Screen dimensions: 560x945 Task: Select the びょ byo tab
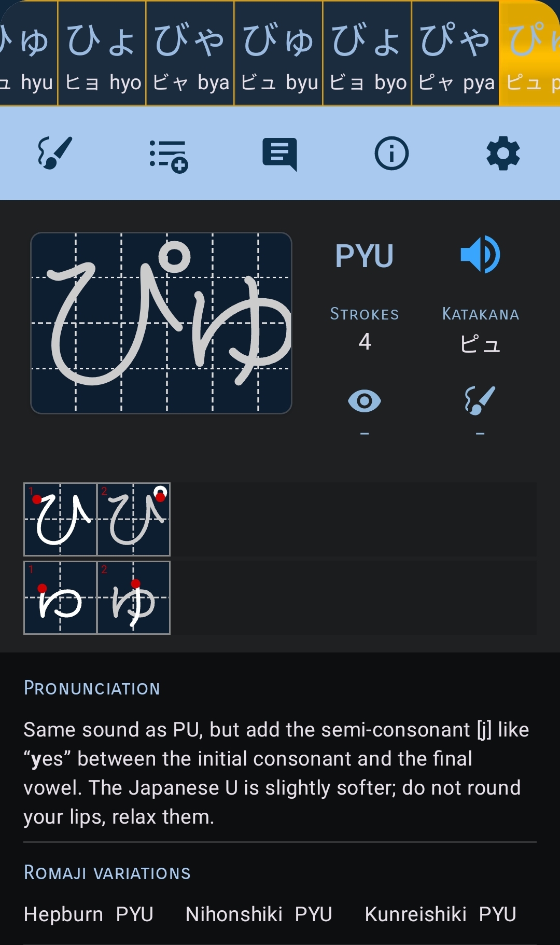click(367, 53)
